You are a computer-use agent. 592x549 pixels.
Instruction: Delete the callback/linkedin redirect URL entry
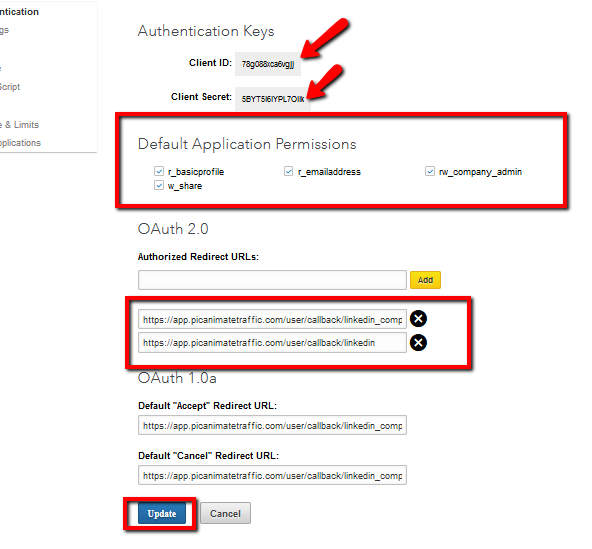point(418,343)
